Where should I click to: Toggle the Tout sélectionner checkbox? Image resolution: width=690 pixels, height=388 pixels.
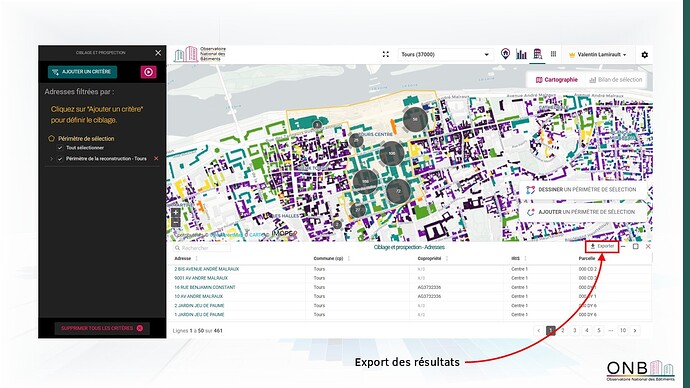[60, 148]
